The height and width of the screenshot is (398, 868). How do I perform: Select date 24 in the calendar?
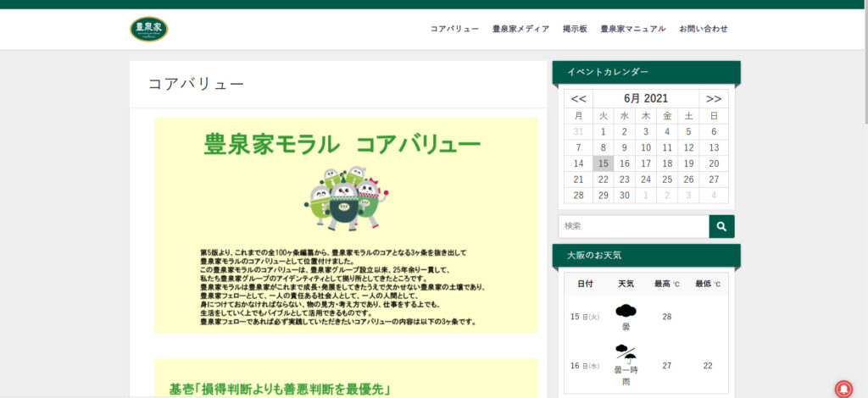tap(646, 180)
